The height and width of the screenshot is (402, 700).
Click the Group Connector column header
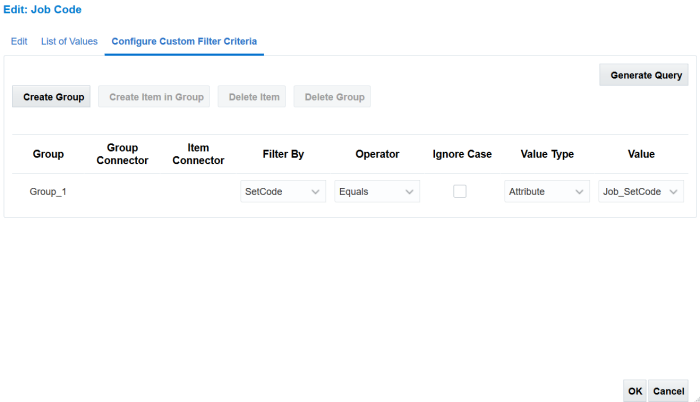pyautogui.click(x=122, y=154)
